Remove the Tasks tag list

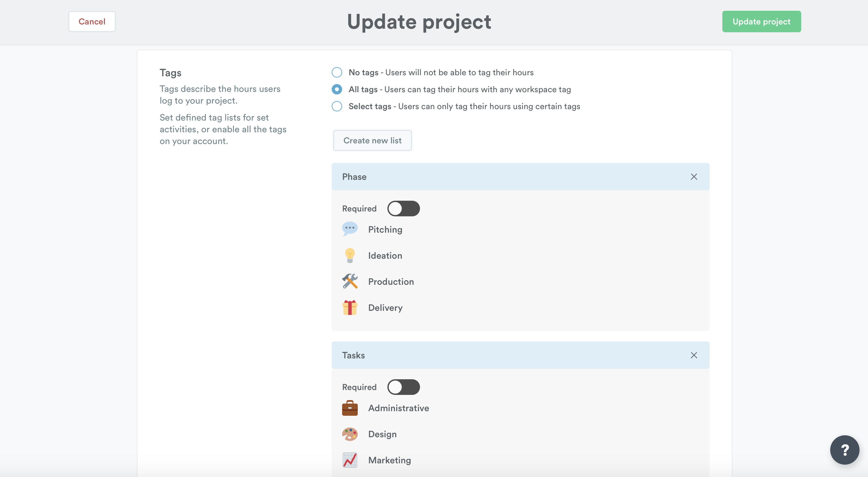pyautogui.click(x=694, y=355)
